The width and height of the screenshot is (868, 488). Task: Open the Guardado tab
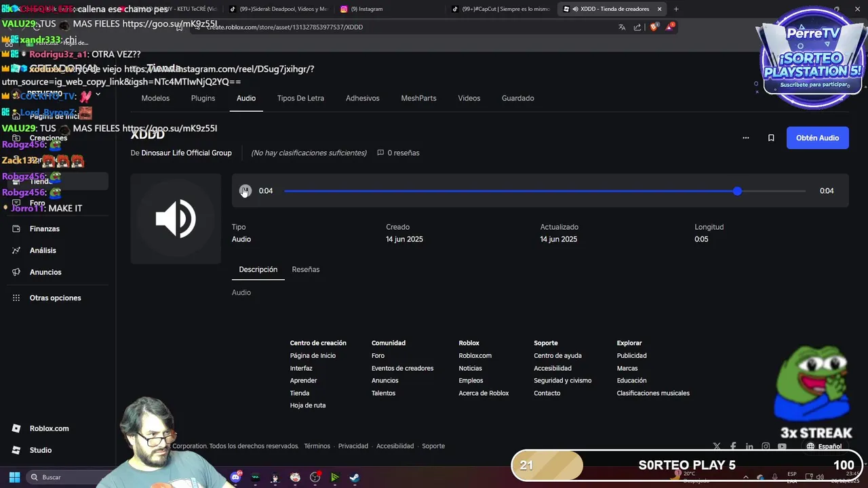[x=518, y=98]
